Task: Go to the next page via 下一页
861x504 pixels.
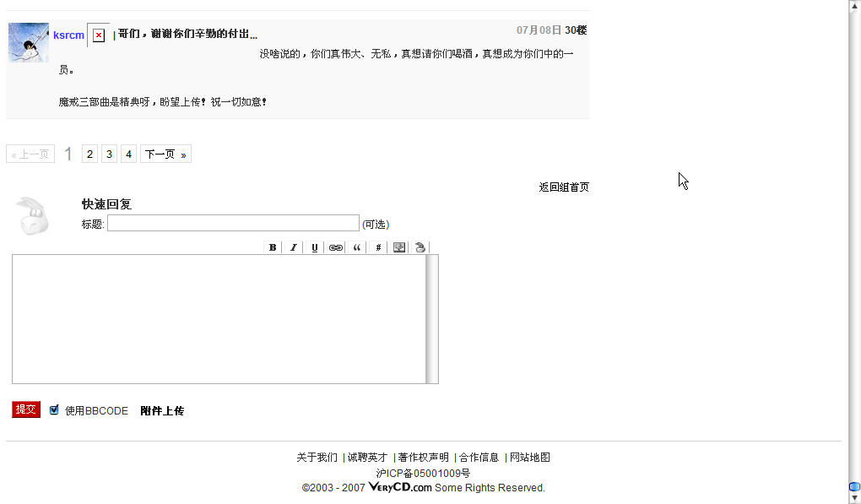Action: (165, 154)
